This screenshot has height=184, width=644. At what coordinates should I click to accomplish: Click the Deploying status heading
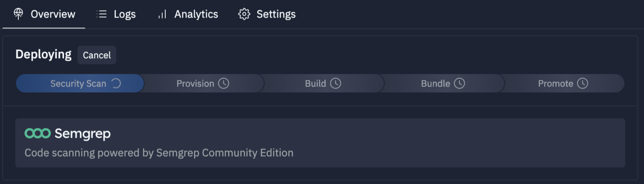click(x=43, y=54)
